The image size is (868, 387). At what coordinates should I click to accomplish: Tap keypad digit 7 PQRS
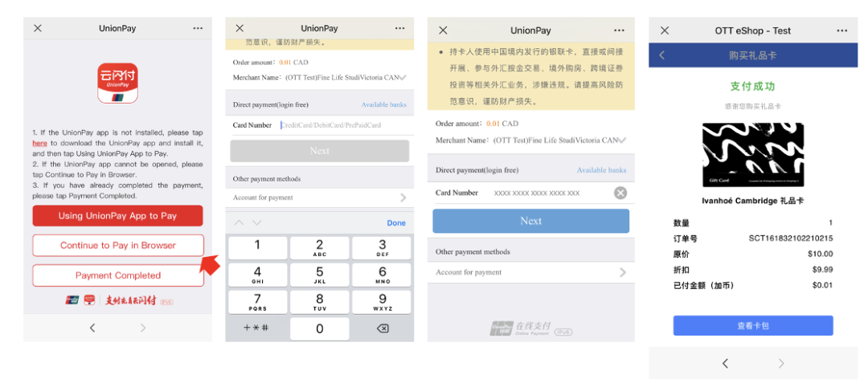(257, 302)
